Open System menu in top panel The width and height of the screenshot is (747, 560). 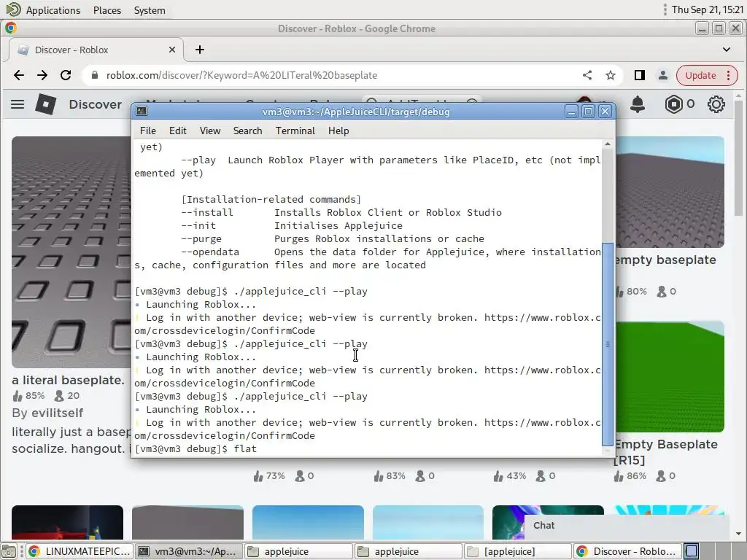[149, 10]
